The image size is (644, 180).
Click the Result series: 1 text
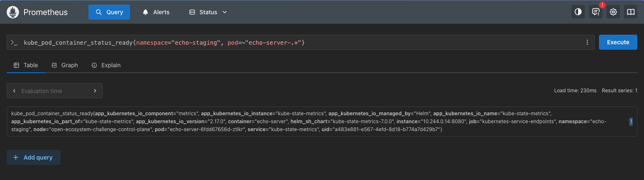(619, 91)
